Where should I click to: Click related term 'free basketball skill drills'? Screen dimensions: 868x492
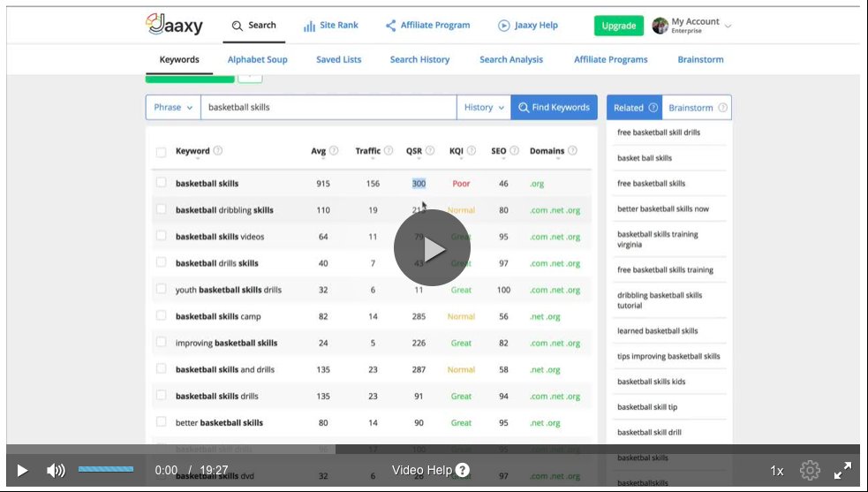[x=659, y=132]
